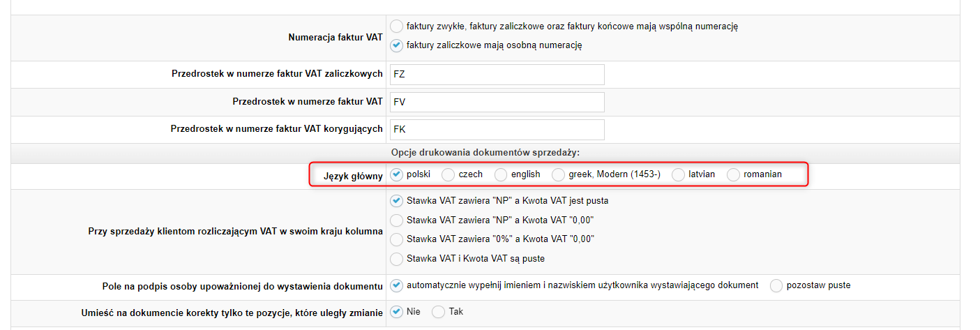The image size is (980, 330).
Task: Choose latvian as main language
Action: pyautogui.click(x=678, y=174)
